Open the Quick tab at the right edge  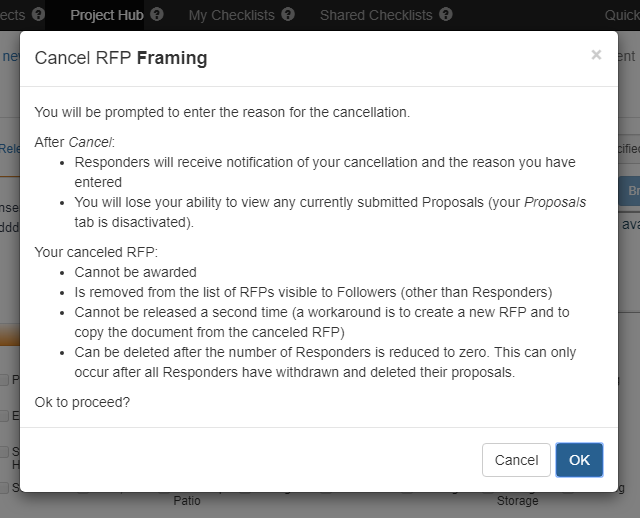622,15
